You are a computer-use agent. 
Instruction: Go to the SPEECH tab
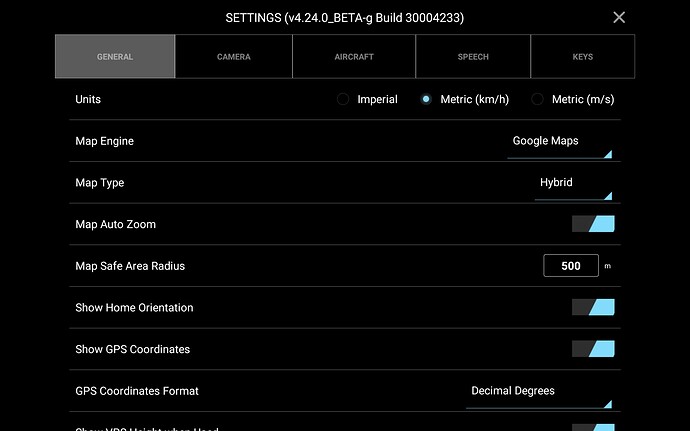click(x=473, y=56)
